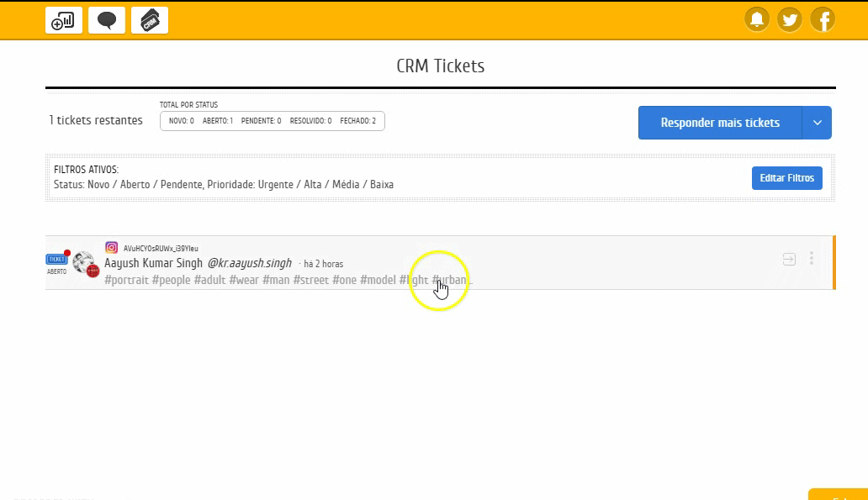
Task: Click the blue TICKET status badge
Action: pos(56,260)
